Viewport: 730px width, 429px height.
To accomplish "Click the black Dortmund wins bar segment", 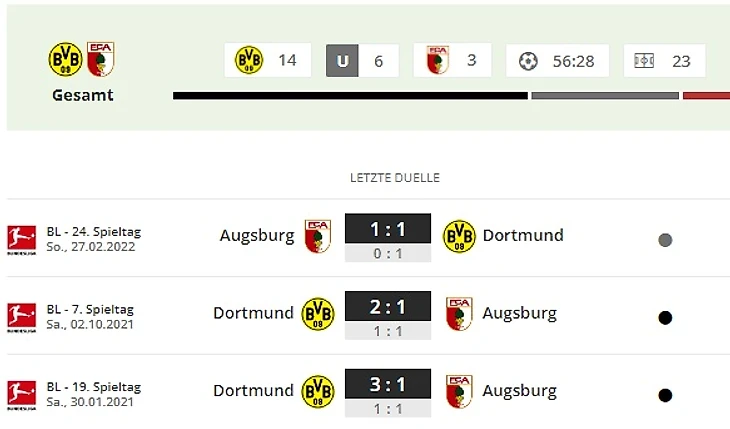I will [350, 95].
